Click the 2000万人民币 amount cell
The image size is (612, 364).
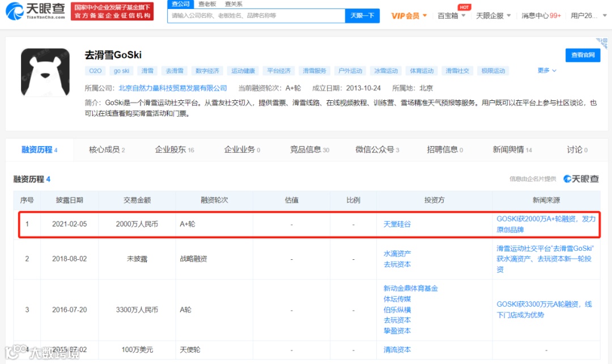[137, 224]
